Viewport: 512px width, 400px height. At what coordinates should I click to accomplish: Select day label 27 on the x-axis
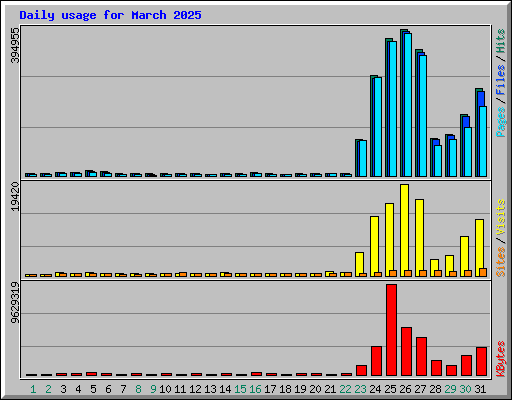[x=420, y=389]
